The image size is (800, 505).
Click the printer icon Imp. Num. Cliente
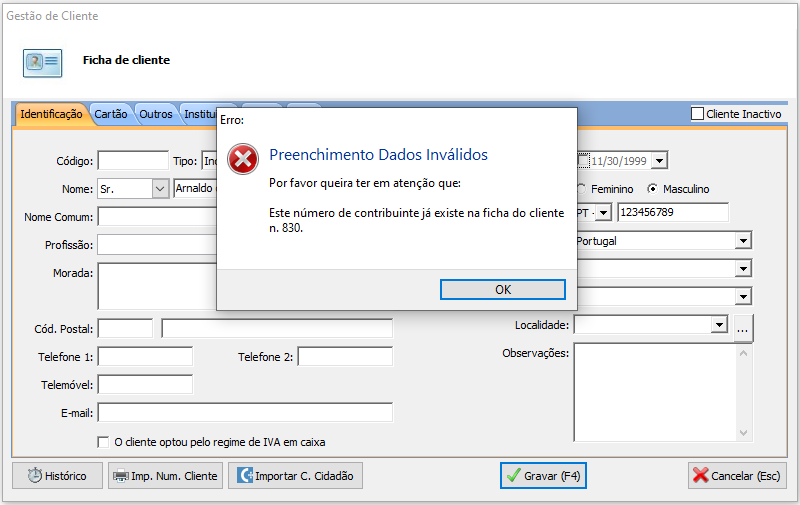coord(164,476)
